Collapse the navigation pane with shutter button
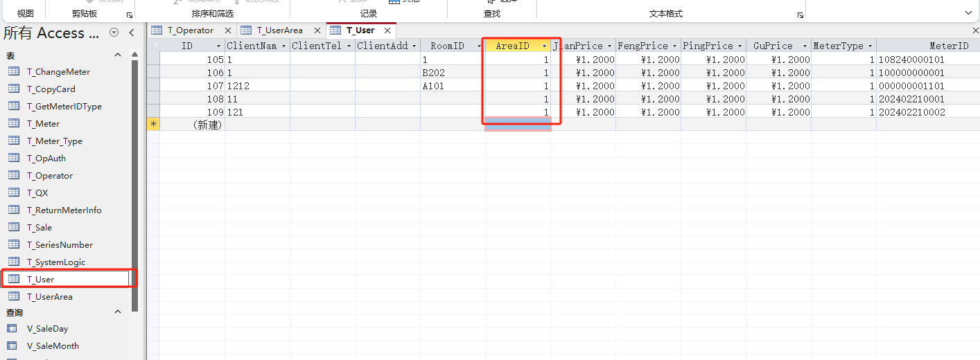The width and height of the screenshot is (980, 360). [131, 33]
